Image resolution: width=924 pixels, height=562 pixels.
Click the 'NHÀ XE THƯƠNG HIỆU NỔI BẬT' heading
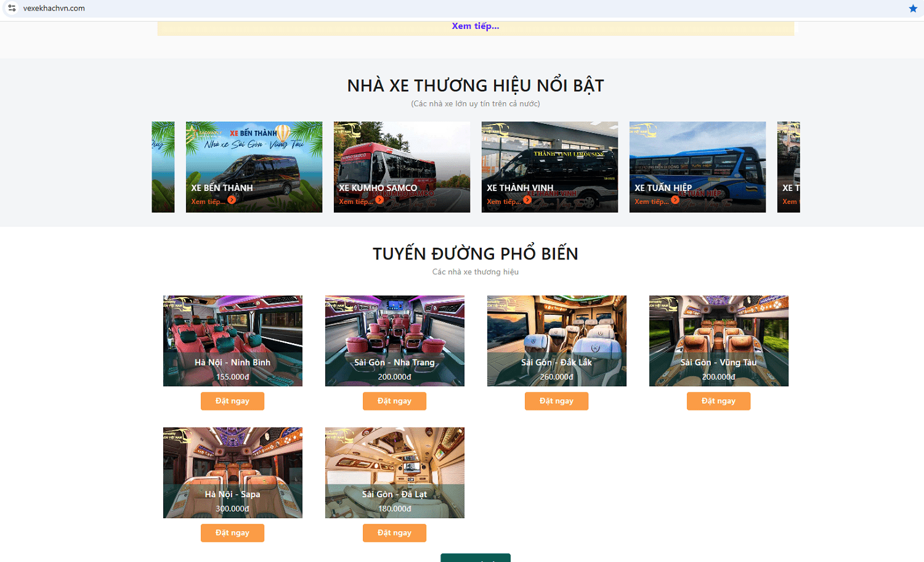[476, 85]
